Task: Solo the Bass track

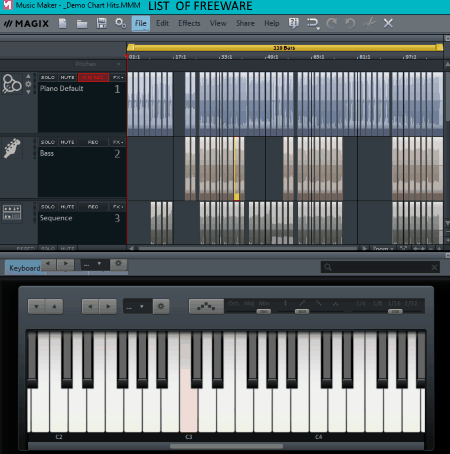Action: (x=48, y=142)
